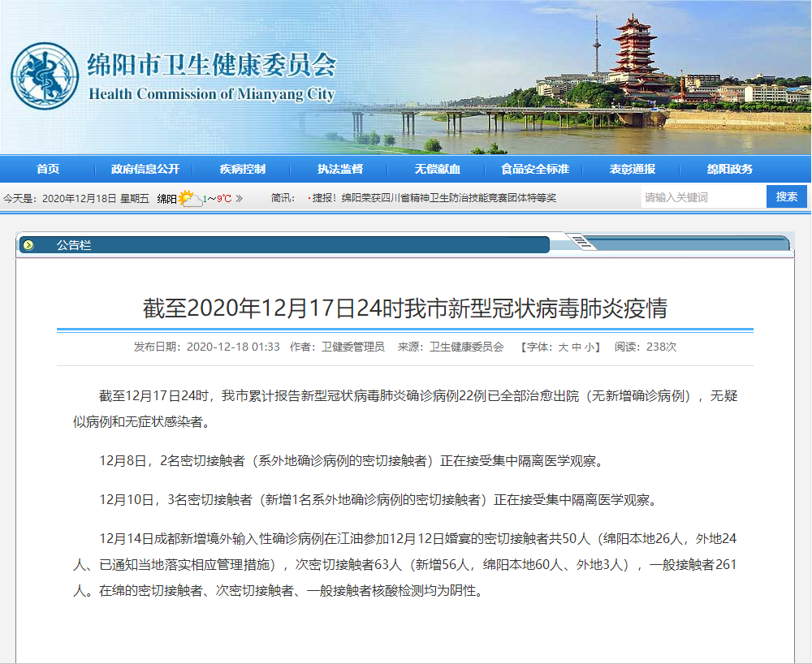Click the author text 卫健委管理员

pyautogui.click(x=353, y=347)
